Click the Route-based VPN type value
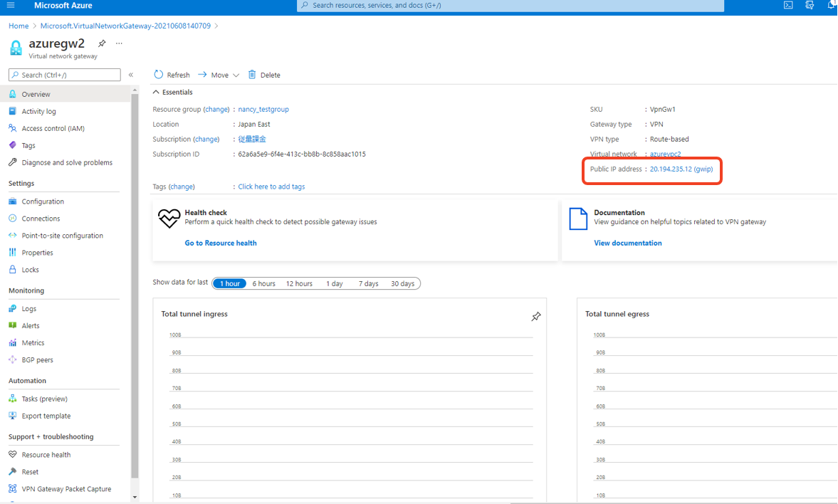This screenshot has height=504, width=838. click(x=669, y=139)
